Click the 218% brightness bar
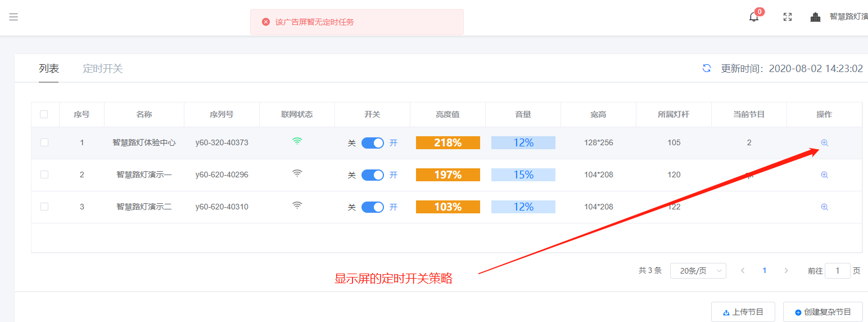This screenshot has width=868, height=322. [x=447, y=143]
